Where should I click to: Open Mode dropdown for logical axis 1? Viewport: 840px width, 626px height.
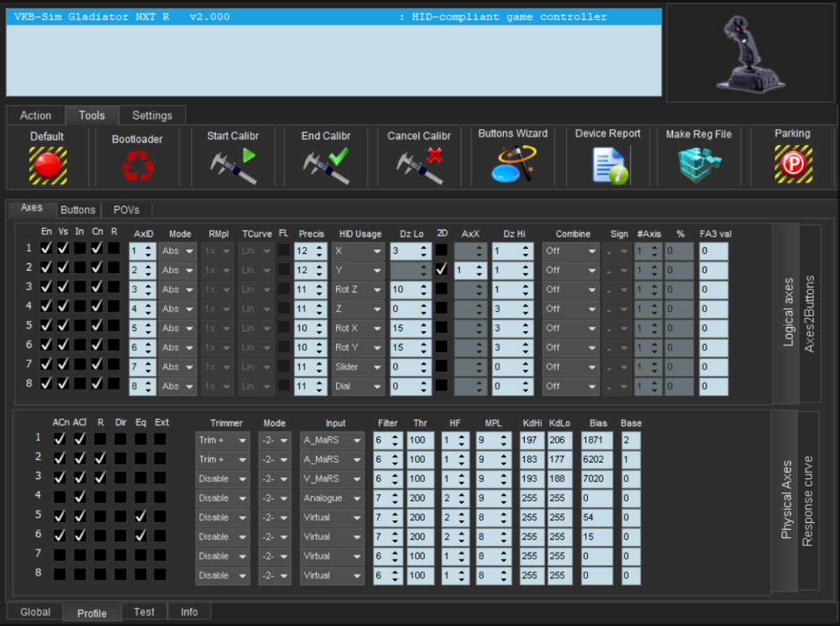tap(177, 251)
